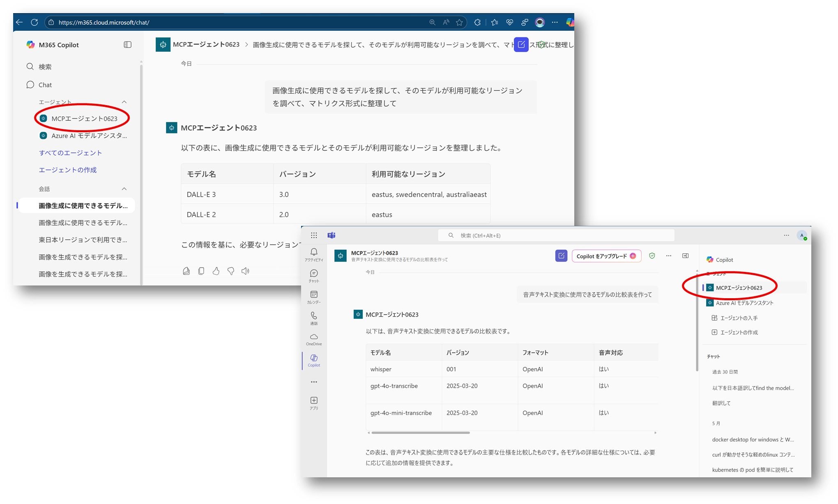Open Teams account avatar
Image resolution: width=838 pixels, height=504 pixels.
[801, 235]
